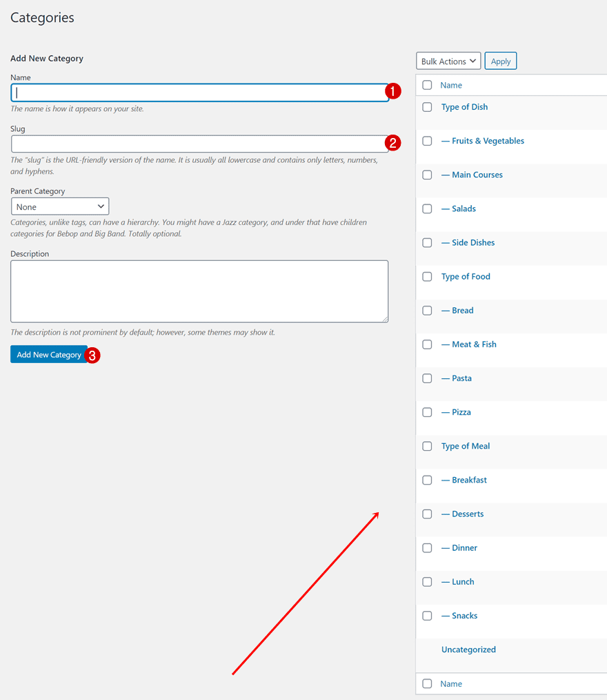Click the Add New Category button
The image size is (607, 700).
pos(48,354)
